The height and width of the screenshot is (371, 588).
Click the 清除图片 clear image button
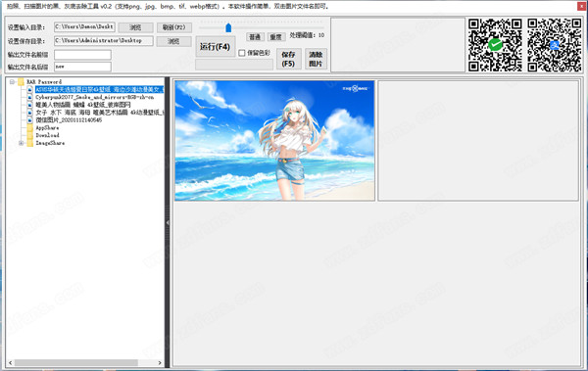click(316, 59)
